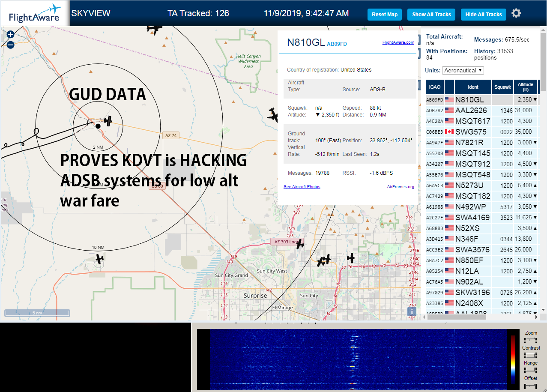This screenshot has width=547, height=392.
Task: Open the Units dropdown showing Aeronautical
Action: tap(463, 70)
